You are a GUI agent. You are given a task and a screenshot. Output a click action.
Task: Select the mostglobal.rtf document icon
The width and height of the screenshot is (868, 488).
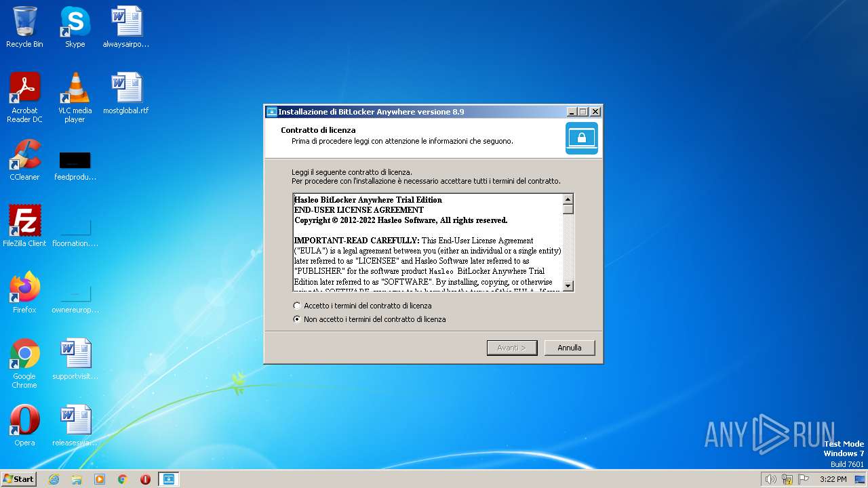126,94
